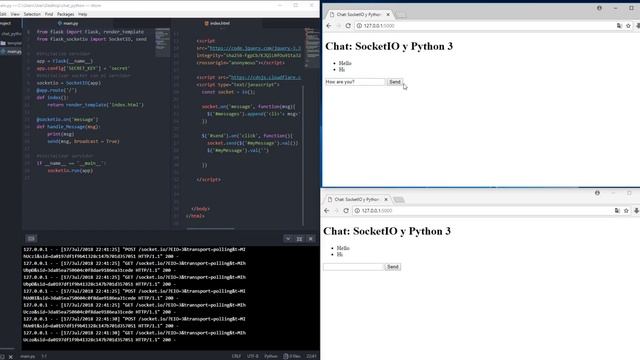The height and width of the screenshot is (360, 640).
Task: Go forward in the bottom browser window
Action: pyautogui.click(x=336, y=211)
